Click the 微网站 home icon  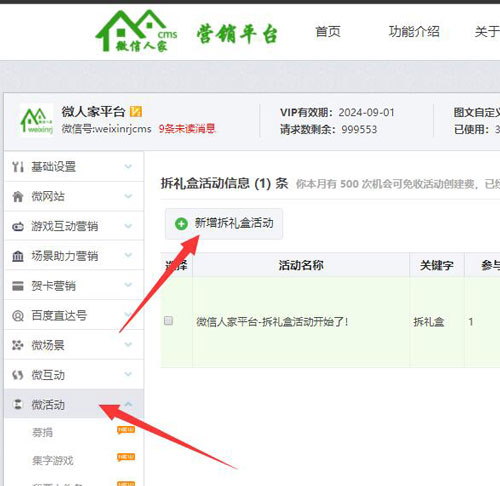pos(18,196)
